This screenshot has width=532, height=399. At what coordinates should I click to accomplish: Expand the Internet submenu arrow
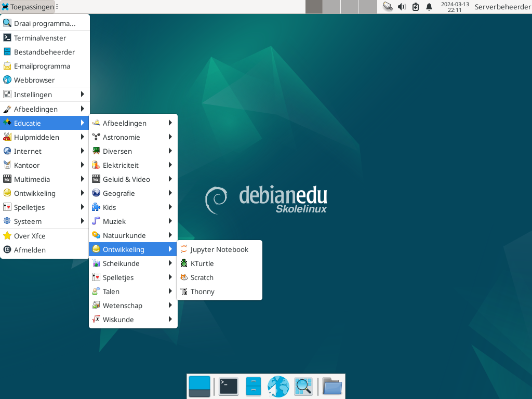click(x=83, y=151)
